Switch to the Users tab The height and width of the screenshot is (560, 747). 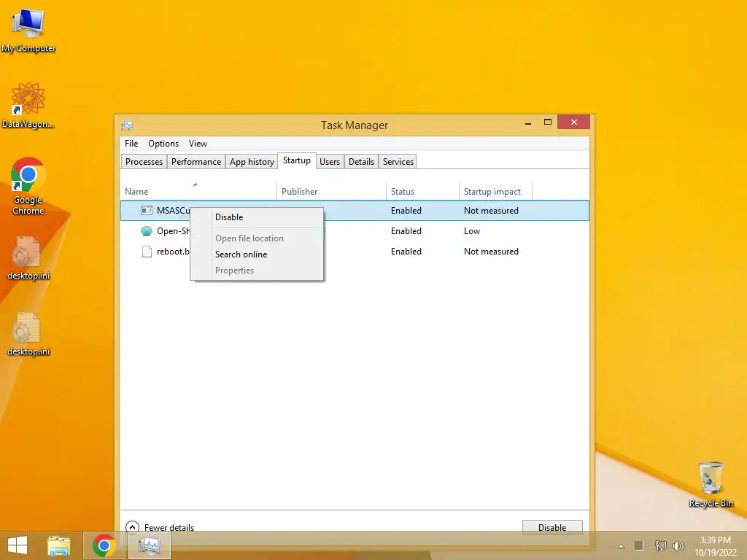tap(330, 161)
